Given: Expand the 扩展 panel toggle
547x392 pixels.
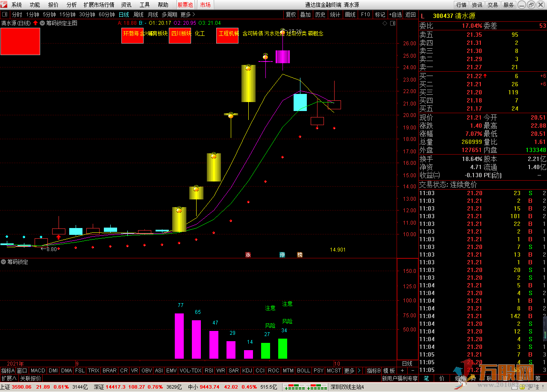Looking at the screenshot, I should [9, 378].
